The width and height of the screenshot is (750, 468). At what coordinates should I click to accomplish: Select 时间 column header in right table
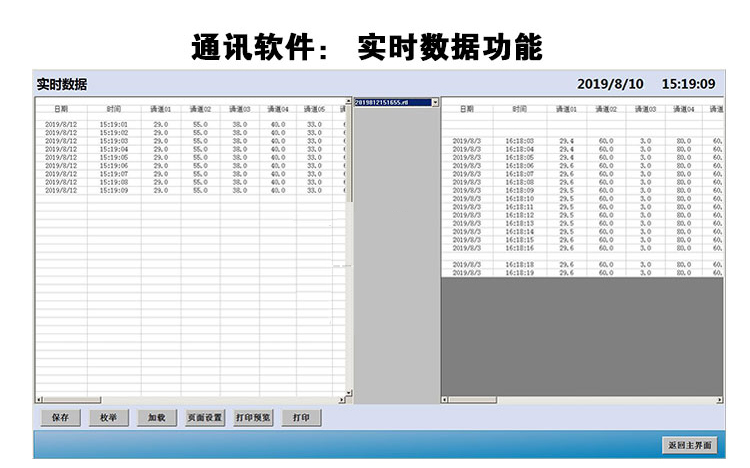tap(519, 108)
